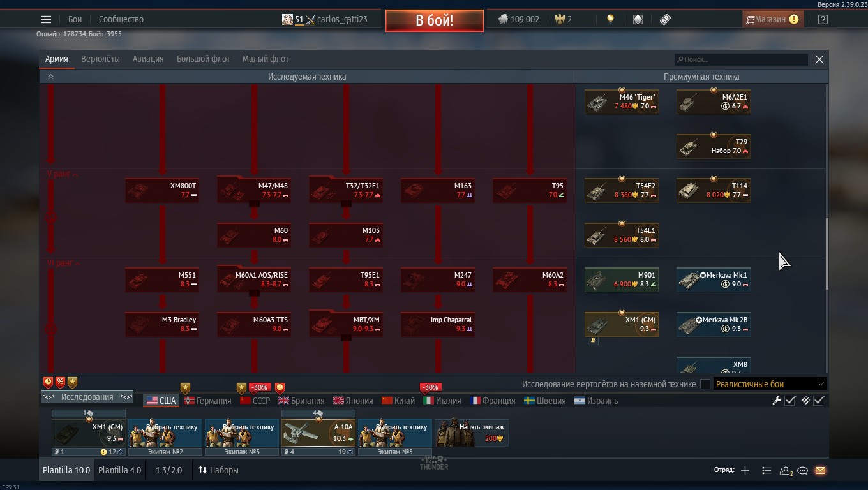Screen dimensions: 868x490
Task: Click the red percent discount icon
Action: (x=60, y=382)
